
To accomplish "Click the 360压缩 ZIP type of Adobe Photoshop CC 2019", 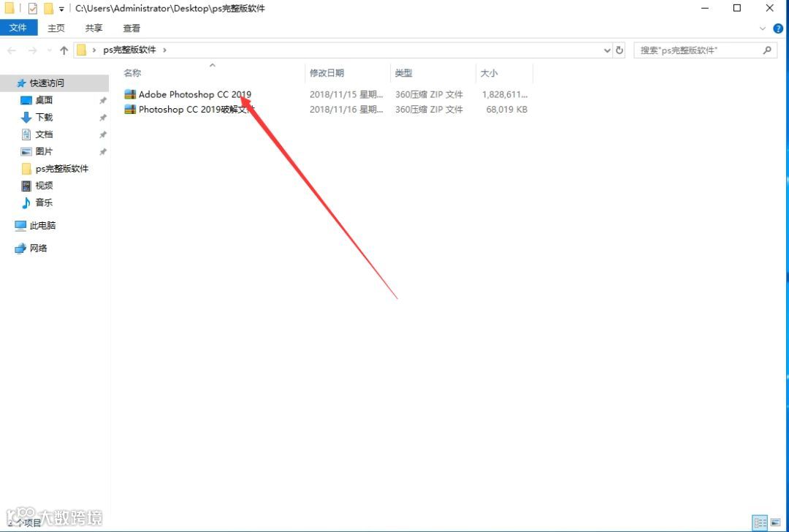I will point(429,94).
